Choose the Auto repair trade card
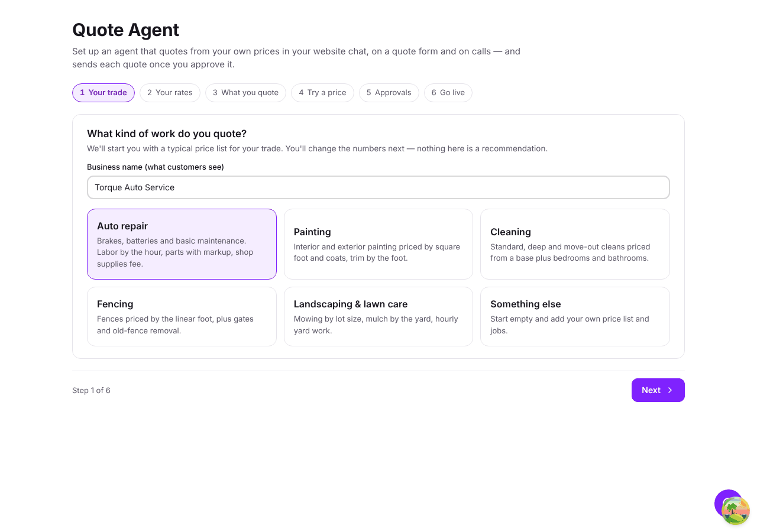The height and width of the screenshot is (532, 757). click(182, 244)
